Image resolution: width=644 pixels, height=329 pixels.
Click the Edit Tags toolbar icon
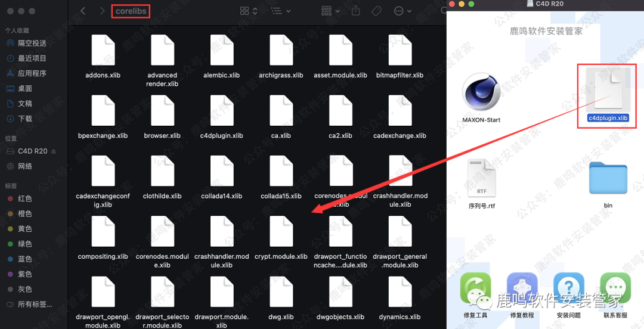pyautogui.click(x=376, y=11)
